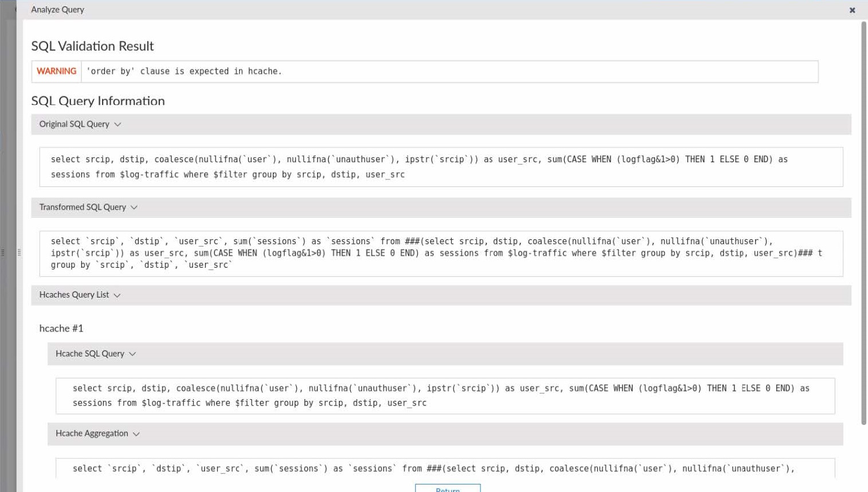Click the SQL Query Information heading
Screen dimensions: 868x492
(97, 101)
